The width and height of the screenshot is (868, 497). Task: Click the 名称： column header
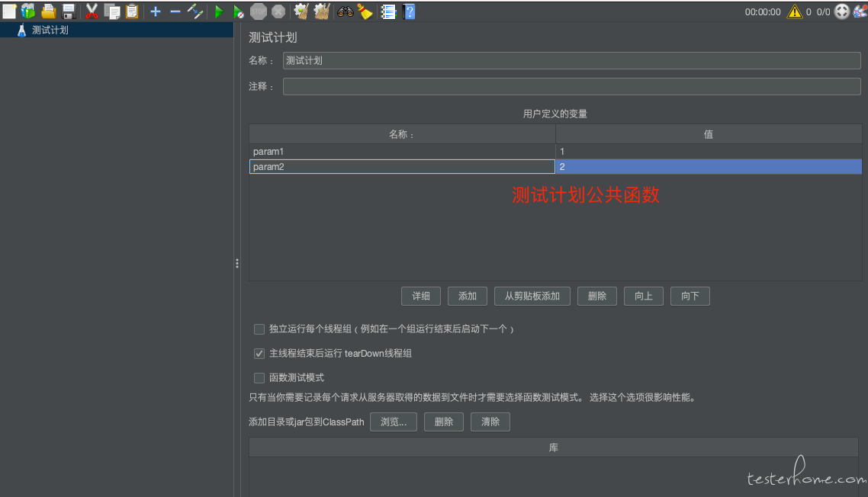(403, 134)
